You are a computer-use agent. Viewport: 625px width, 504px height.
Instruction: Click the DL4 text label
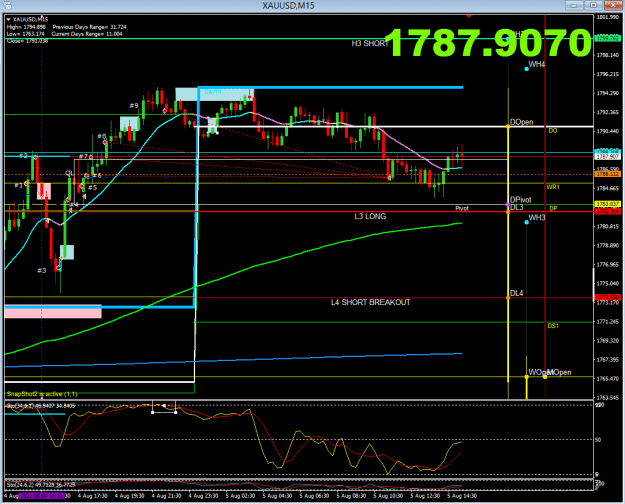[x=517, y=293]
